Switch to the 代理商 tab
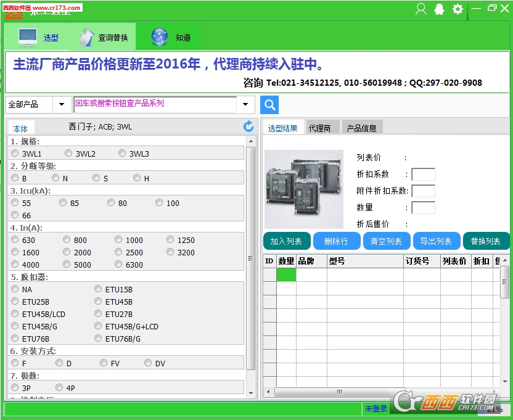The height and width of the screenshot is (420, 513). 319,128
